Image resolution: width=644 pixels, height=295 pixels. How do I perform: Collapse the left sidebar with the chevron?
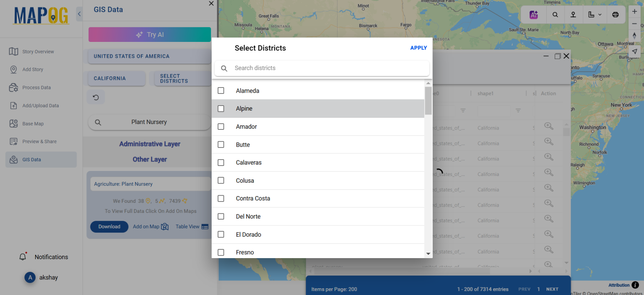(79, 13)
